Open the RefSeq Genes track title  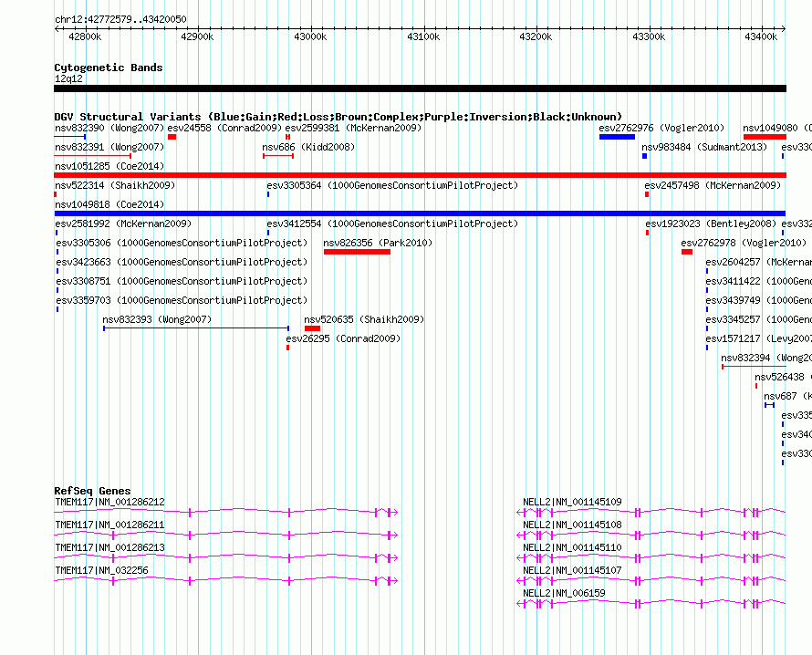pyautogui.click(x=92, y=491)
